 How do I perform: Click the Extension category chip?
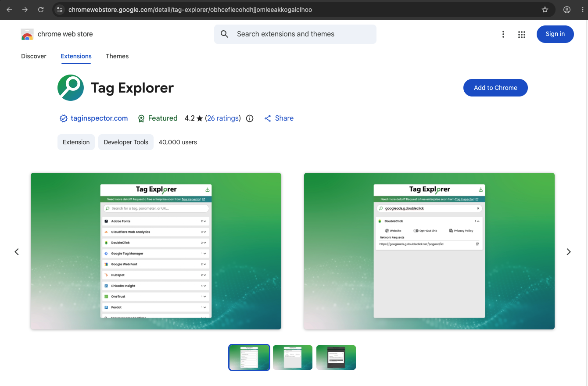click(76, 142)
